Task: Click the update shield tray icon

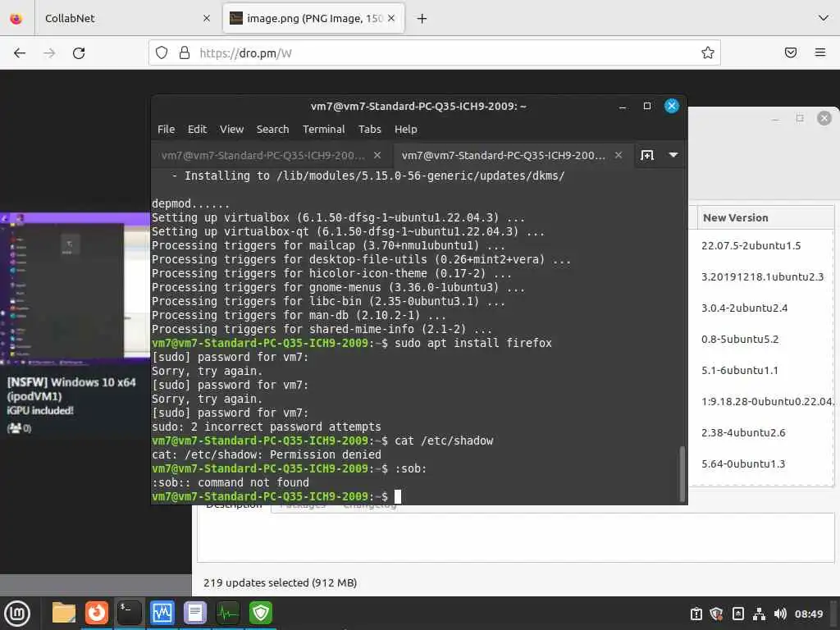Action: click(x=716, y=614)
